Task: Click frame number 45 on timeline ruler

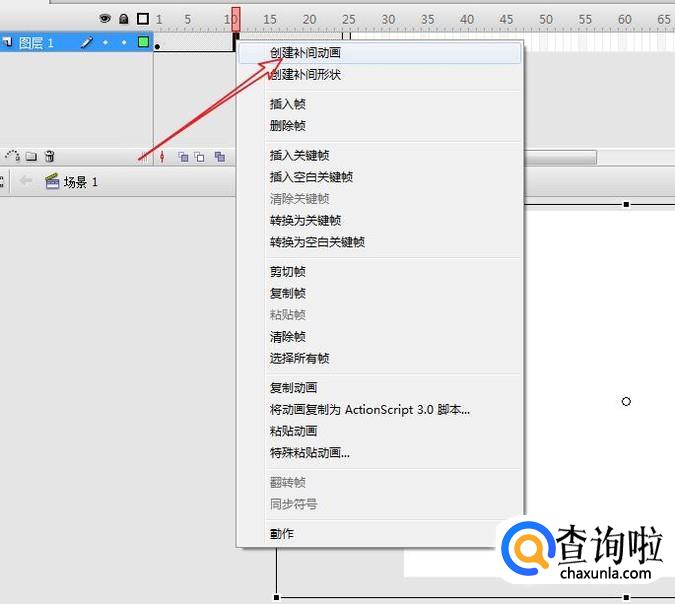Action: click(x=506, y=19)
